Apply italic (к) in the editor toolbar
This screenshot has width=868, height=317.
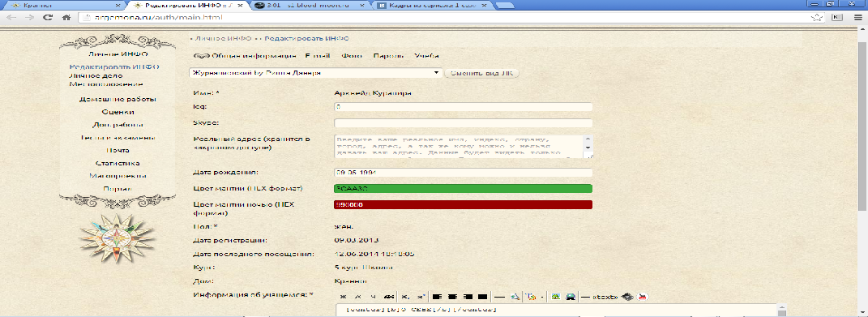click(x=357, y=297)
